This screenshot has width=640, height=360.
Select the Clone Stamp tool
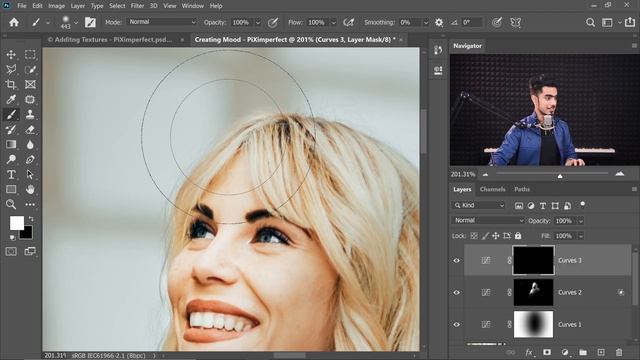click(30, 115)
